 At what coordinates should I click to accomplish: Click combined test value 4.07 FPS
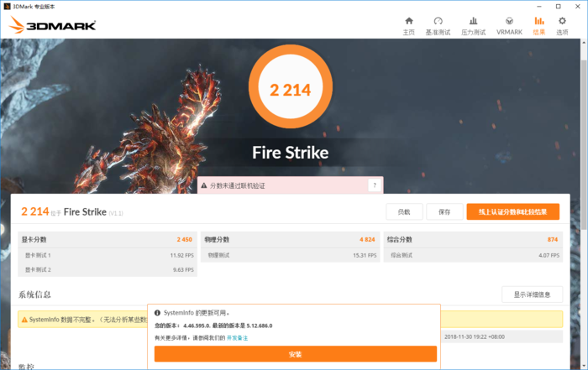tap(549, 255)
